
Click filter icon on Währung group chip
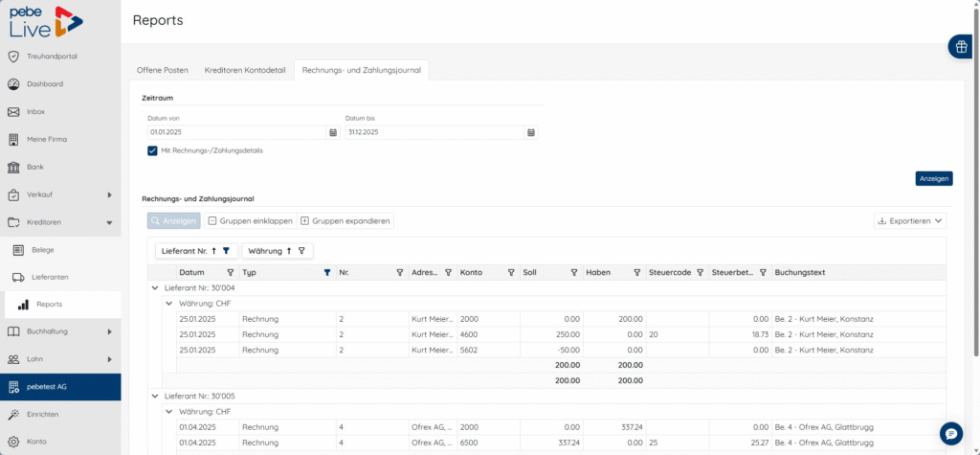point(301,251)
